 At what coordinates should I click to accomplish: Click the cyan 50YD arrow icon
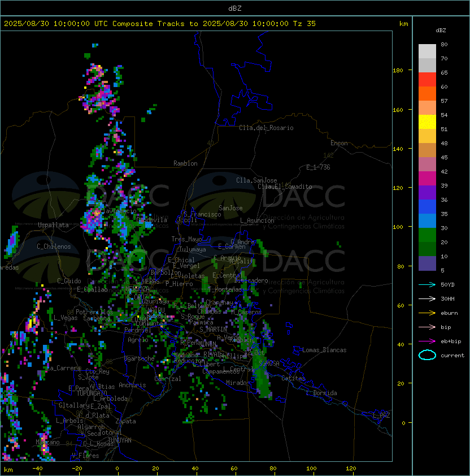click(x=427, y=285)
